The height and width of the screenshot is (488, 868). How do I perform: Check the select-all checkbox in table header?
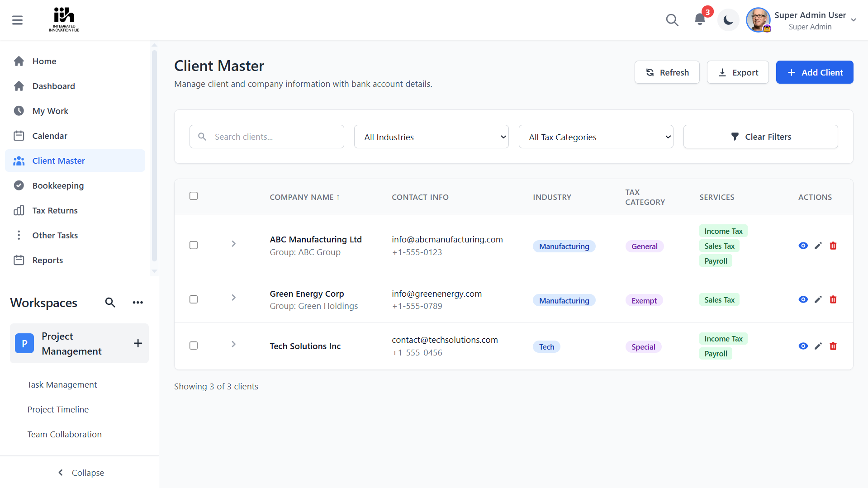pyautogui.click(x=194, y=196)
